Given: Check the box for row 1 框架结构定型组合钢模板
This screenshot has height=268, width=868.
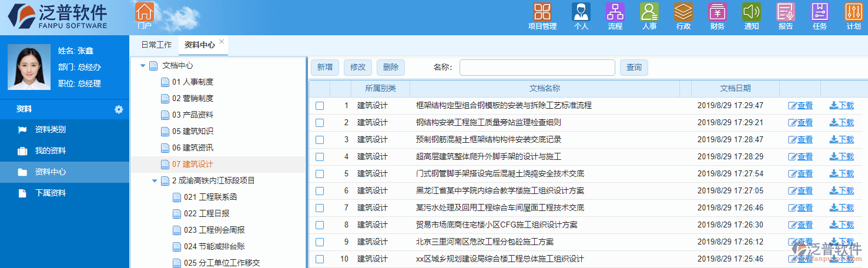Looking at the screenshot, I should click(320, 106).
